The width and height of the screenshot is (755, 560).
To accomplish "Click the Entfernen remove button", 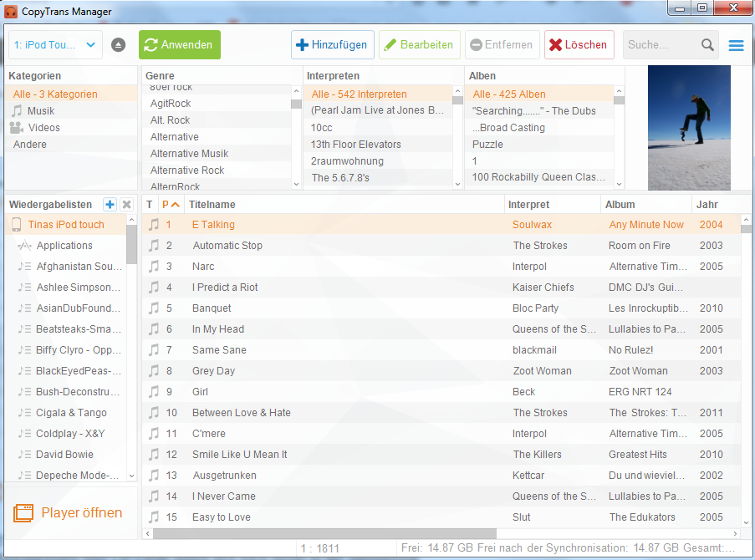I will pyautogui.click(x=502, y=45).
